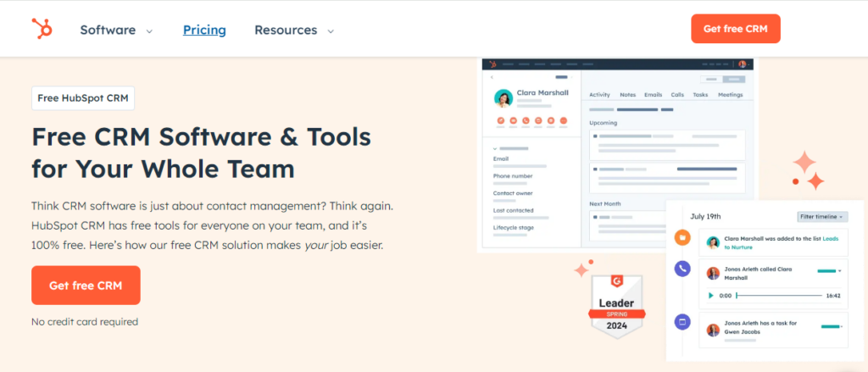Image resolution: width=868 pixels, height=372 pixels.
Task: Open the Pricing page from the navigation
Action: tap(204, 30)
